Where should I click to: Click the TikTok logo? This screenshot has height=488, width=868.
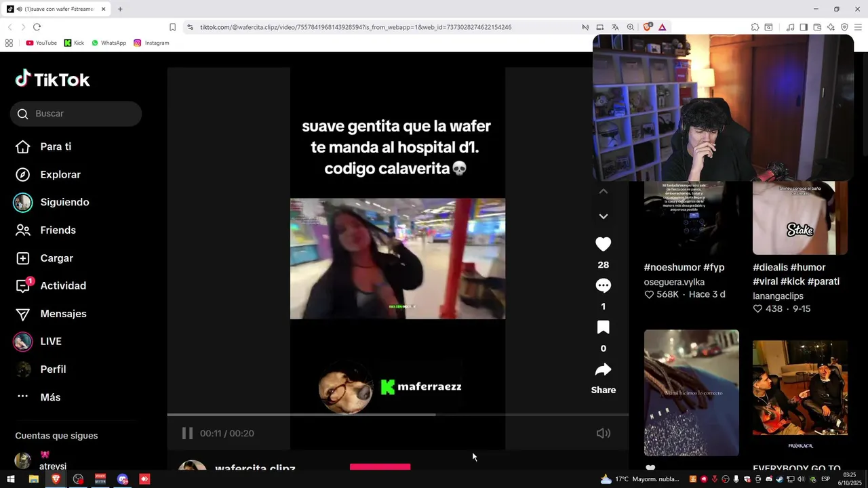[x=52, y=79]
